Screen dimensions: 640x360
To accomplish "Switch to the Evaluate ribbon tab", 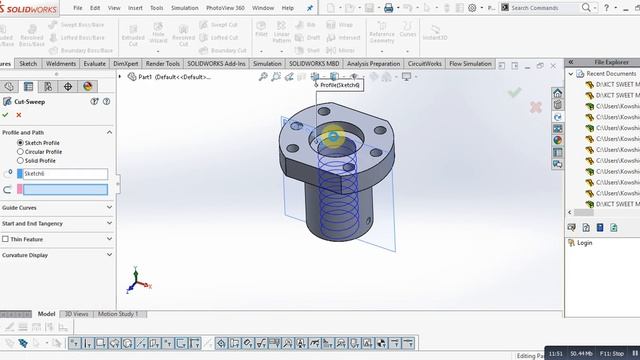I will tap(94, 64).
